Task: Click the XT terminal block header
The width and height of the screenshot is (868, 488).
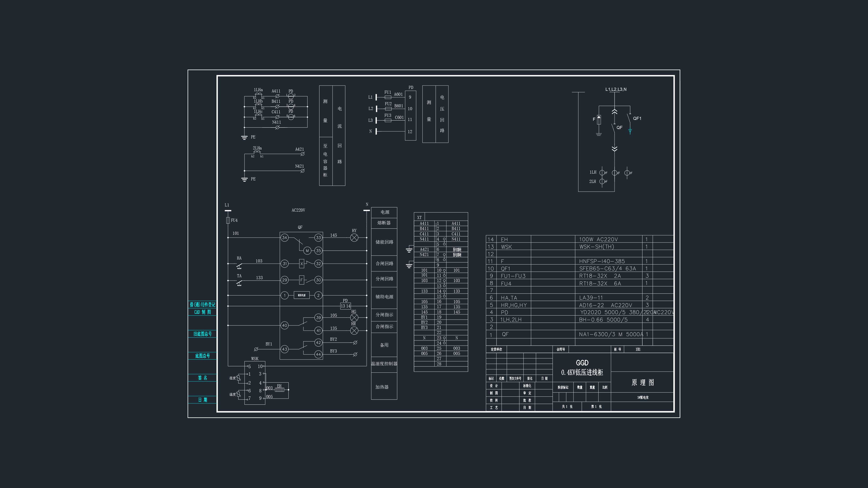Action: coord(419,218)
